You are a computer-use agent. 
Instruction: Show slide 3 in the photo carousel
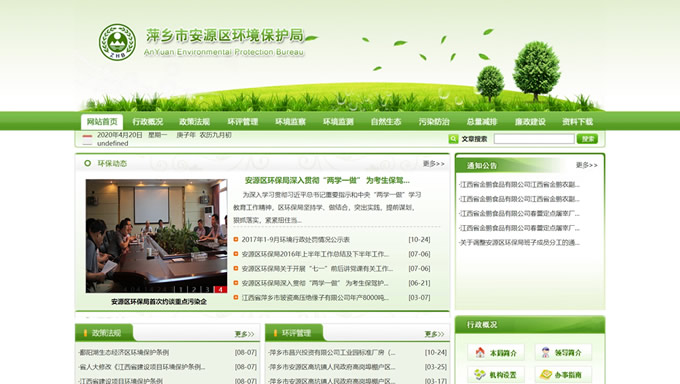[x=207, y=289]
